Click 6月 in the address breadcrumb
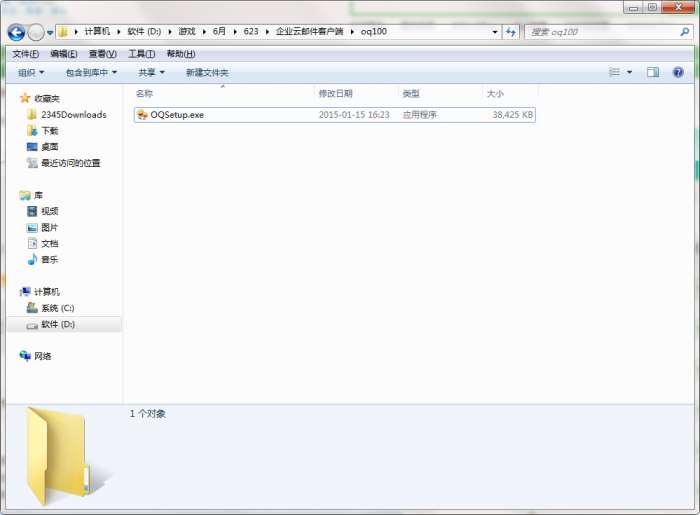Viewport: 700px width, 515px height. tap(219, 32)
